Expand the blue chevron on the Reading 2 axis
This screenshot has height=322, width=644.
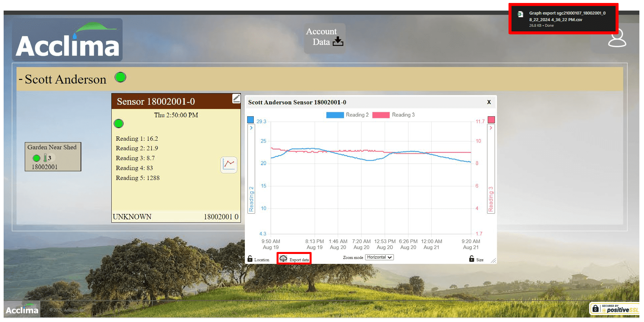pyautogui.click(x=251, y=128)
